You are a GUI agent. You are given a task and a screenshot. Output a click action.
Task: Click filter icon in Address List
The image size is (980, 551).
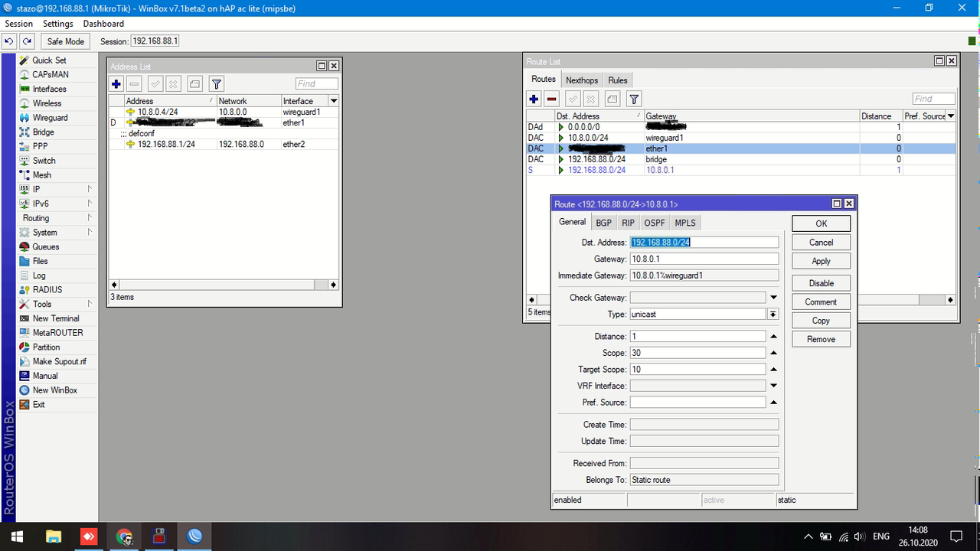point(217,84)
